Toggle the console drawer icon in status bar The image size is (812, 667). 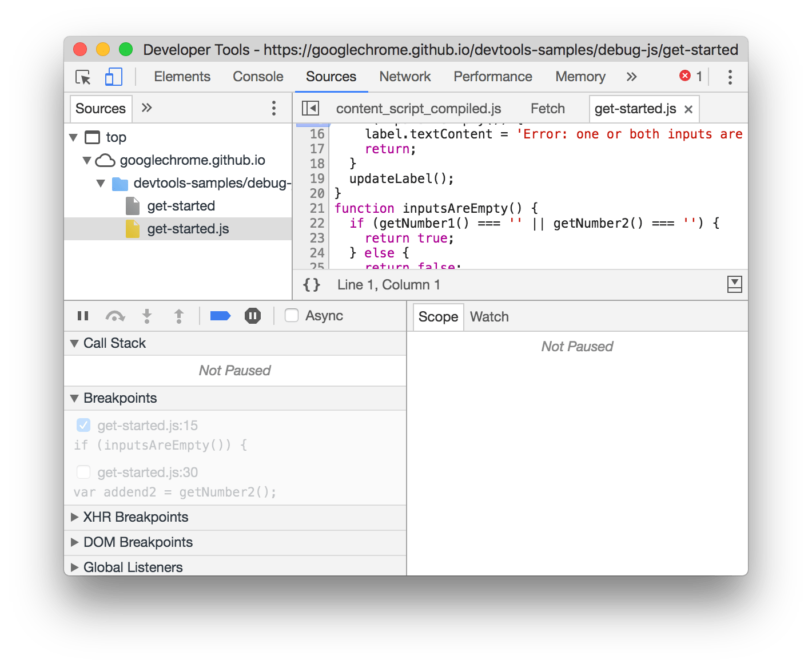(735, 284)
